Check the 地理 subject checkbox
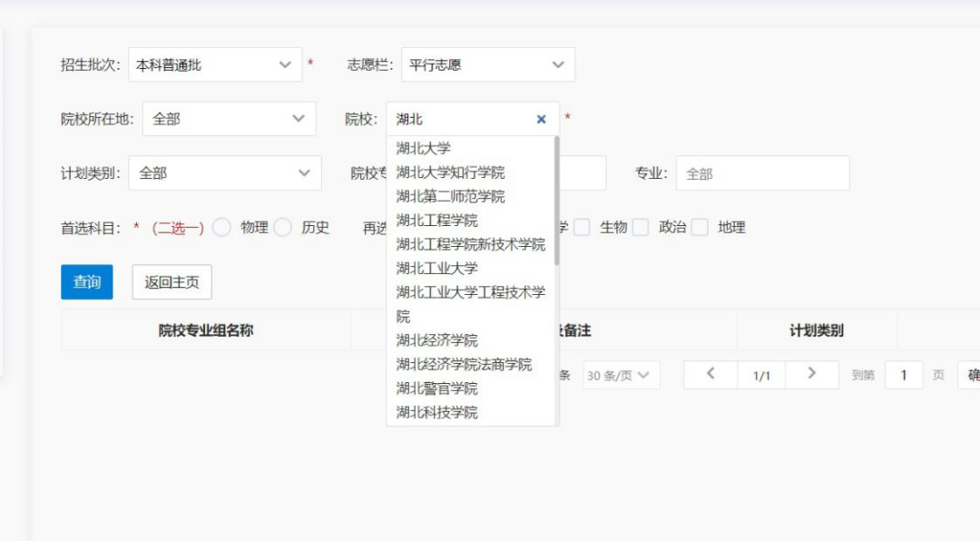980x541 pixels. 700,227
